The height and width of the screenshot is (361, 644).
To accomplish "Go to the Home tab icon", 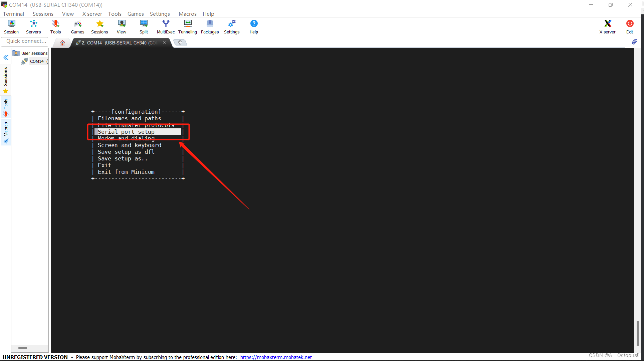I will (62, 43).
